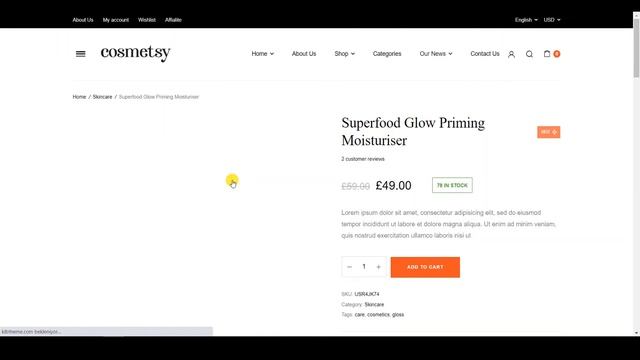Expand the Home menu dropdown
The height and width of the screenshot is (360, 640).
pos(262,53)
